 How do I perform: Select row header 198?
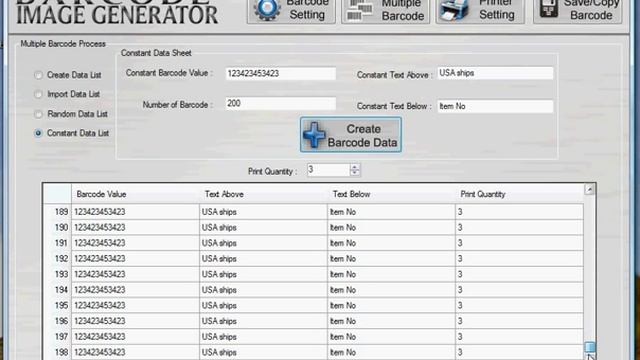click(57, 352)
